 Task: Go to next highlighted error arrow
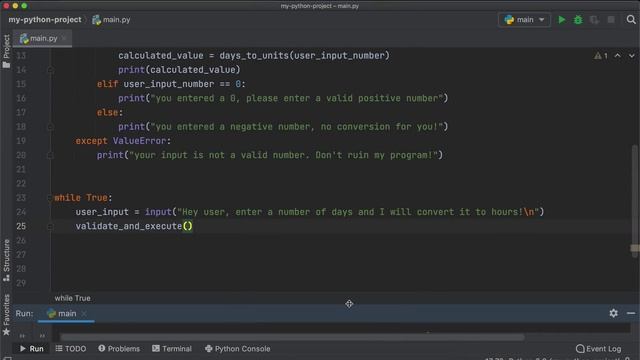(631, 56)
